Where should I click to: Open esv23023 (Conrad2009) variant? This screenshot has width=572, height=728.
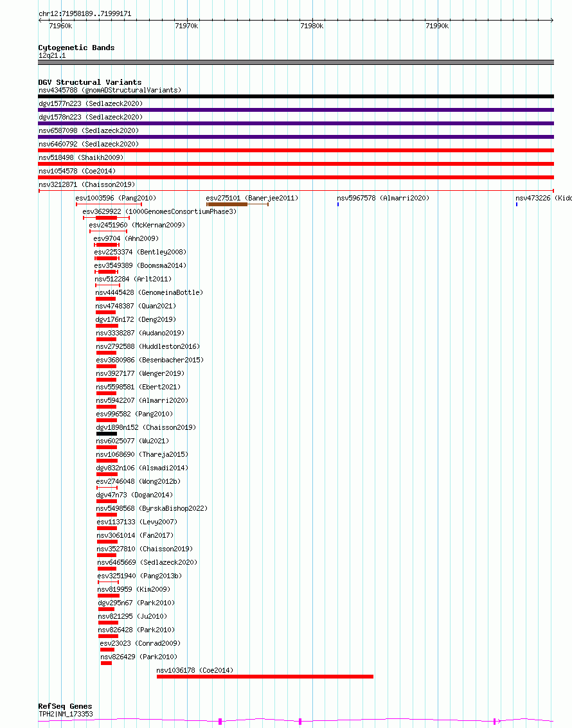tap(140, 642)
